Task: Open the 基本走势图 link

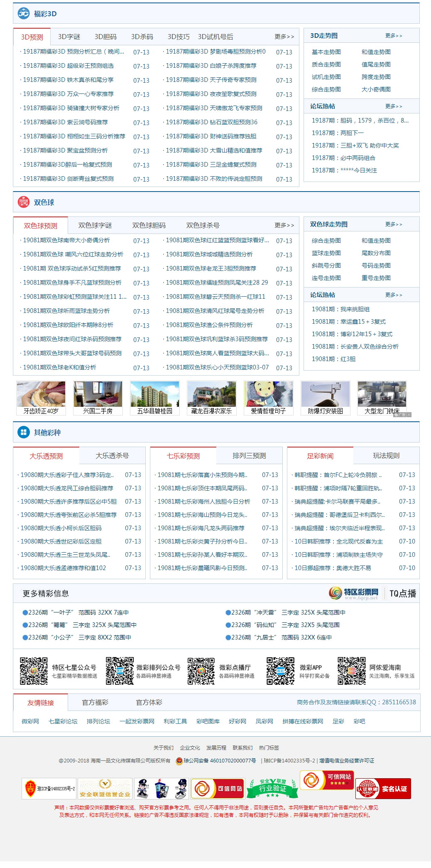Action: 326,52
